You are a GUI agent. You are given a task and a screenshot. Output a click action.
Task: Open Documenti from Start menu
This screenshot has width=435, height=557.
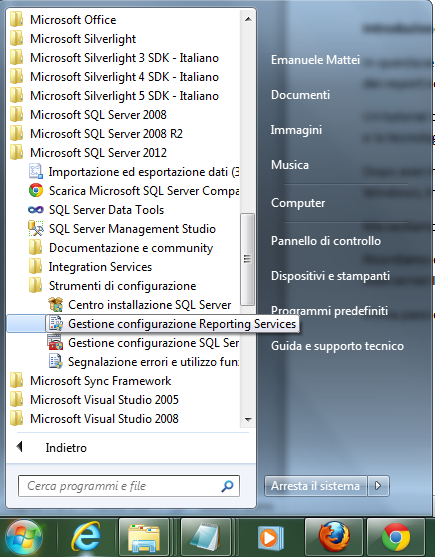pos(300,95)
